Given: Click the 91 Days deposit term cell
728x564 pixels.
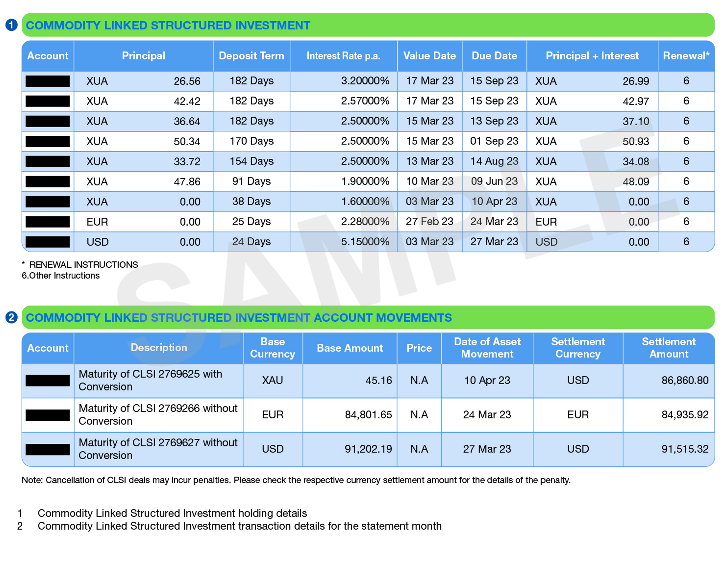Looking at the screenshot, I should [x=251, y=181].
